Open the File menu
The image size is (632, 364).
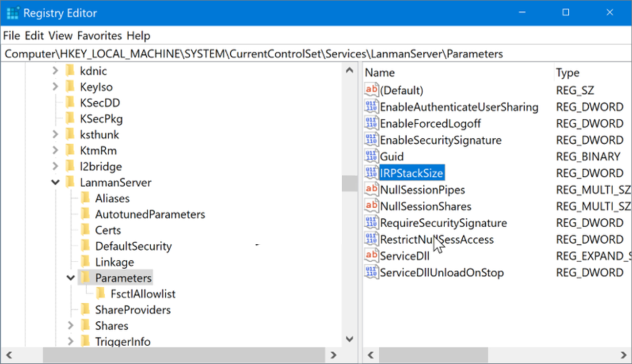tap(11, 35)
